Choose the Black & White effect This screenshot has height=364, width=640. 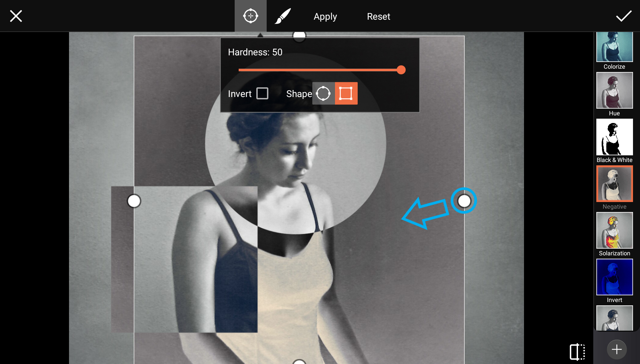pos(614,137)
